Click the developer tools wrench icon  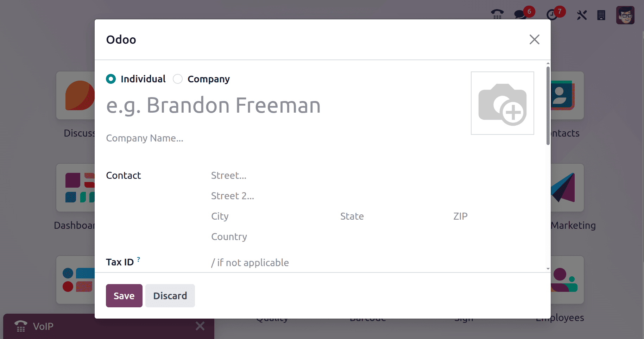point(582,15)
